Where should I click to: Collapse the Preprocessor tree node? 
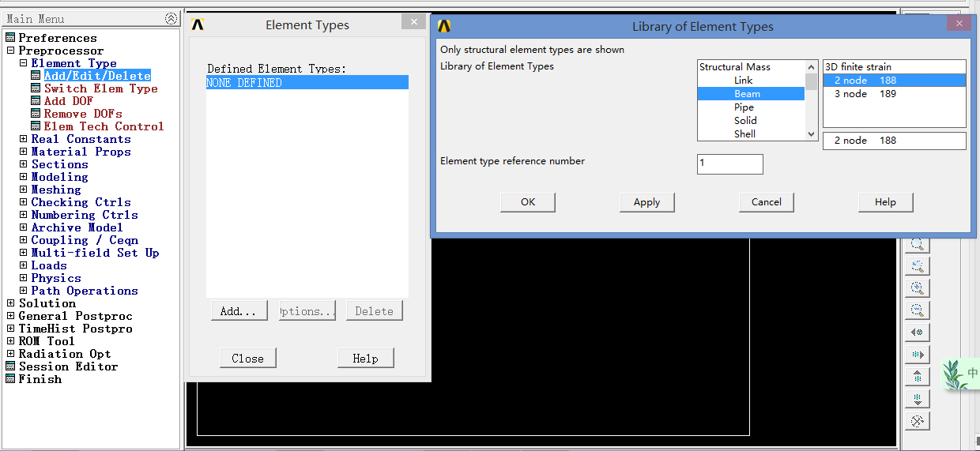point(10,51)
